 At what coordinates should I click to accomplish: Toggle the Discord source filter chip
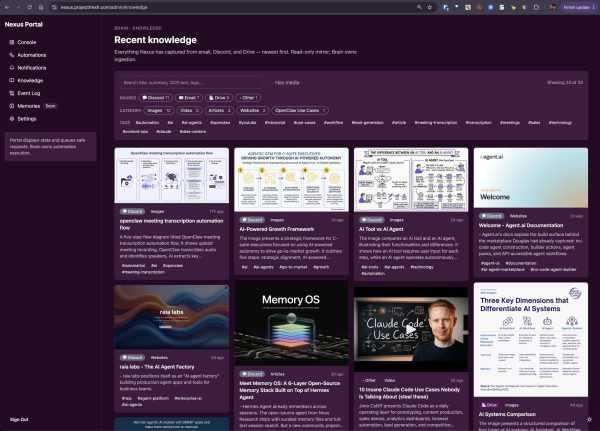(x=156, y=98)
